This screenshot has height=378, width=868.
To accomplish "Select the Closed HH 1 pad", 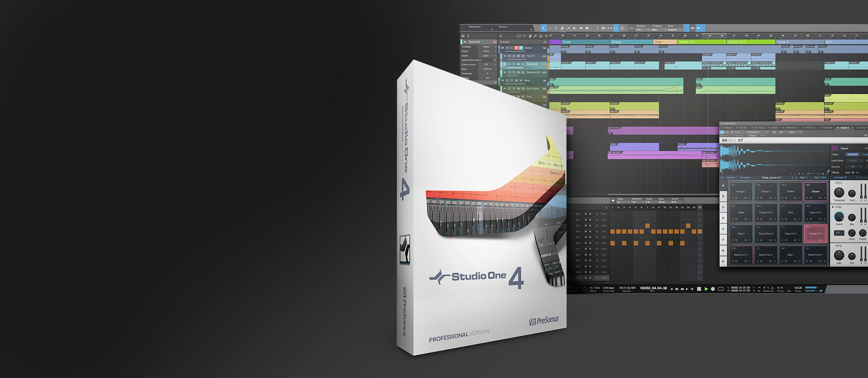I will pos(816,234).
